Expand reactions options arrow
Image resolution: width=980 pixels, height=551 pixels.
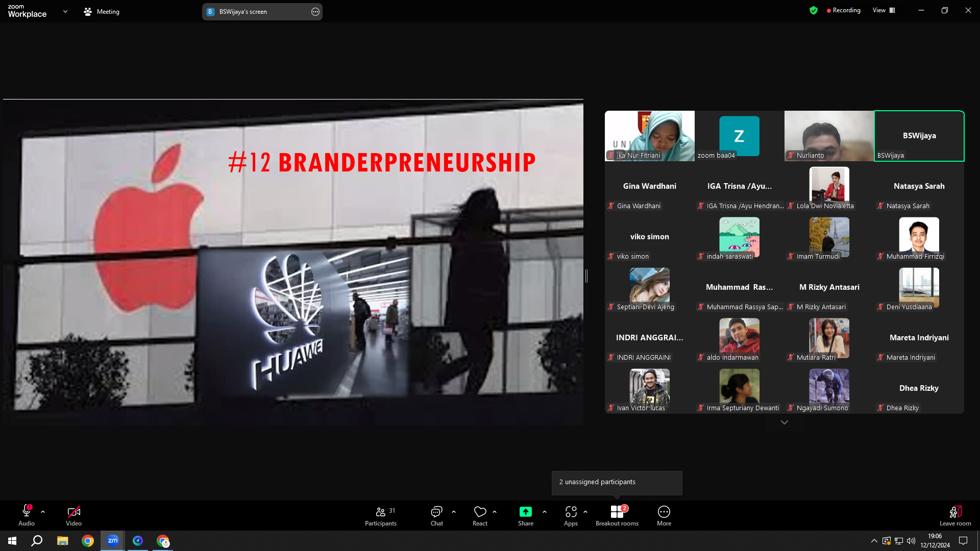[x=495, y=512]
